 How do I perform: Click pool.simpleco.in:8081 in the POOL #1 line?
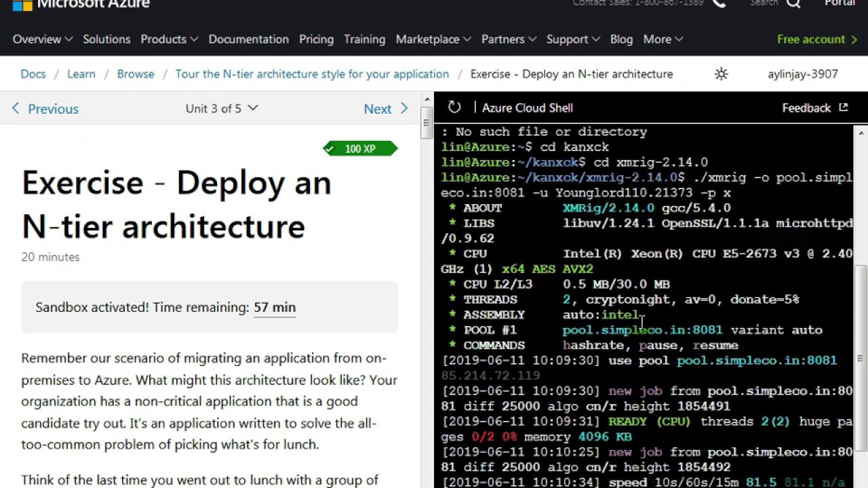pos(642,330)
